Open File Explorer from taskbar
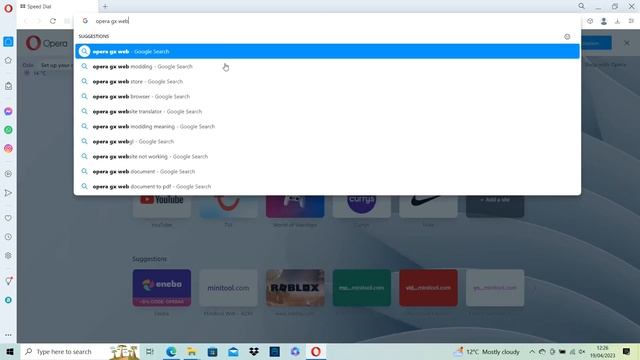 (x=191, y=351)
